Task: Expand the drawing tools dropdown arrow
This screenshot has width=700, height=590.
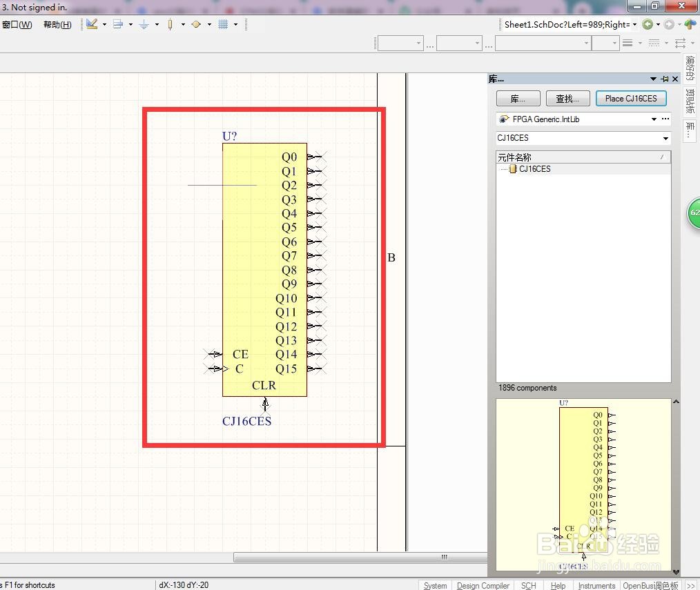Action: point(104,25)
